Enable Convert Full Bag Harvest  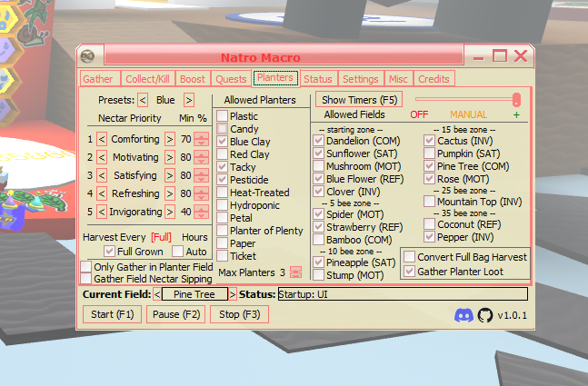pos(410,257)
